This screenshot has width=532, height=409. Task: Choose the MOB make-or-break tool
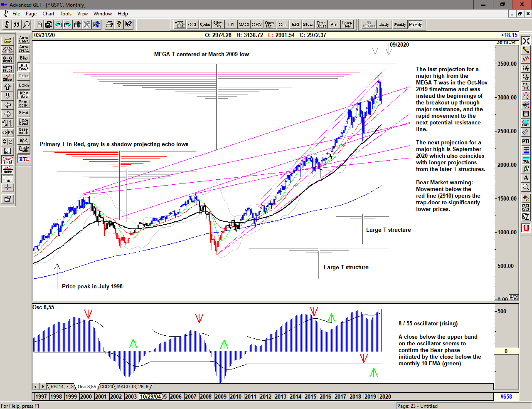point(526,159)
